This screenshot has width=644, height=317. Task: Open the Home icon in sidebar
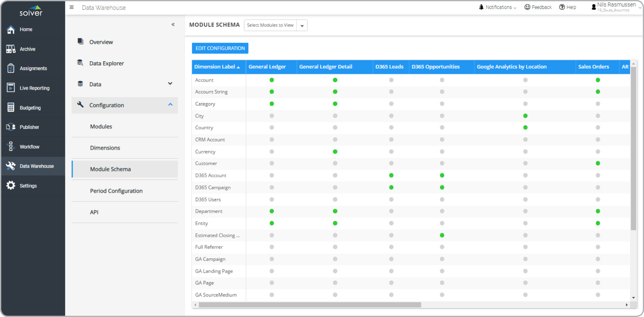tap(11, 29)
